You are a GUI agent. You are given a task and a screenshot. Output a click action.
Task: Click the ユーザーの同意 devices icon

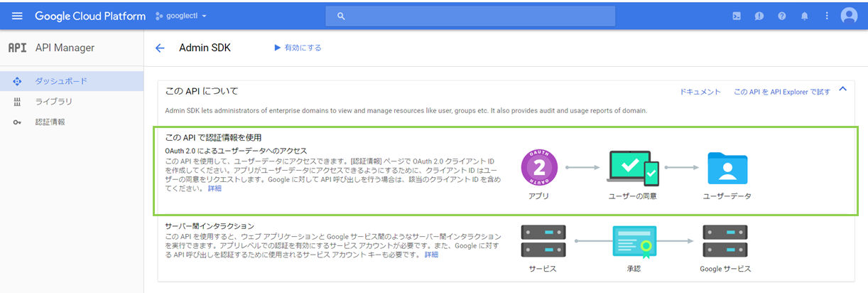click(632, 168)
